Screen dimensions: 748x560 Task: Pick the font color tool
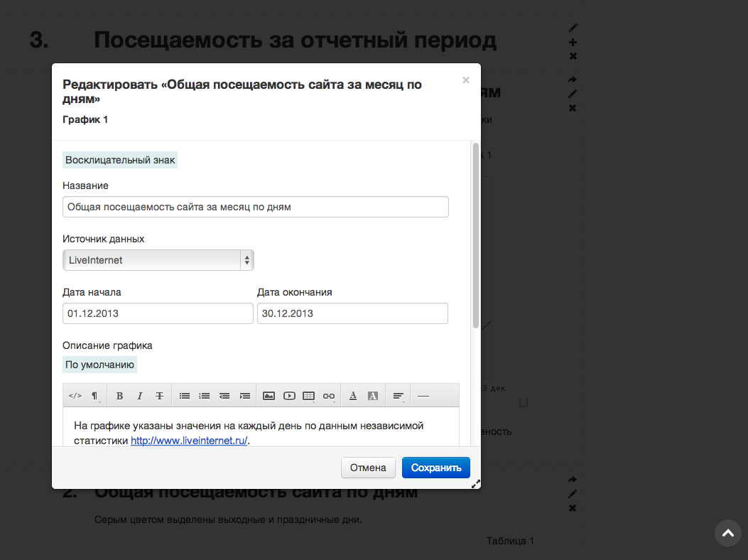pos(353,396)
